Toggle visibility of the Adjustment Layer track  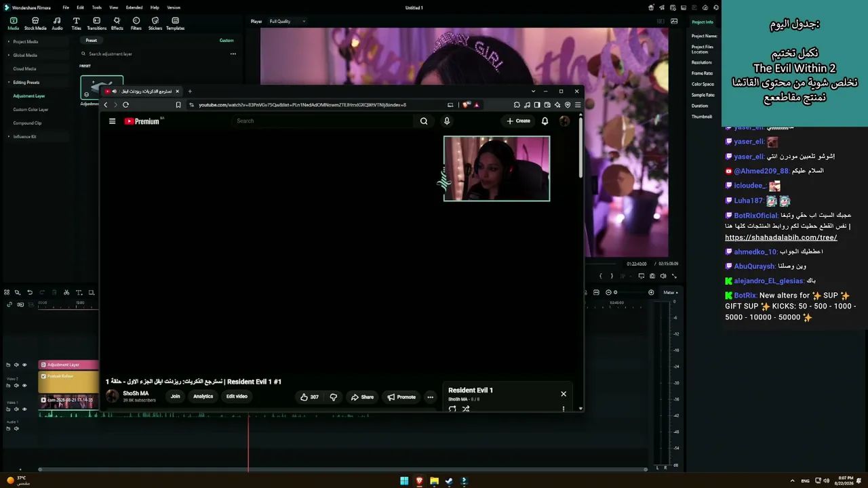pyautogui.click(x=24, y=365)
